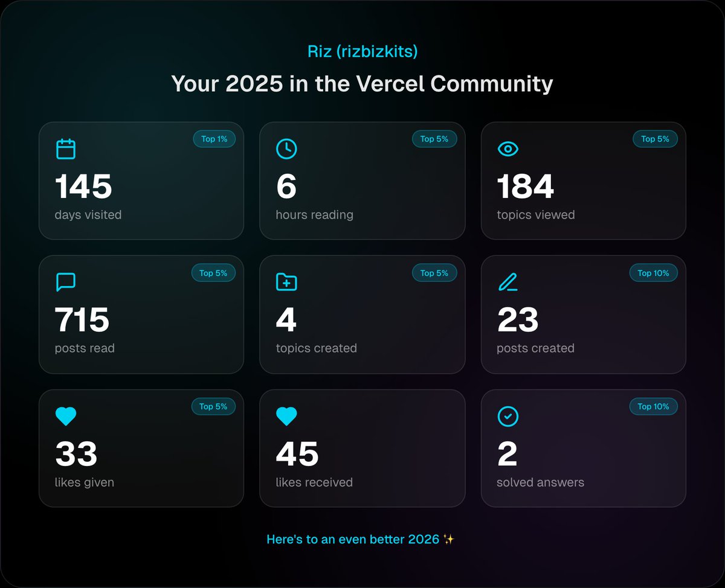The height and width of the screenshot is (588, 725).
Task: Click the heart icon above likes given
Action: 66,416
